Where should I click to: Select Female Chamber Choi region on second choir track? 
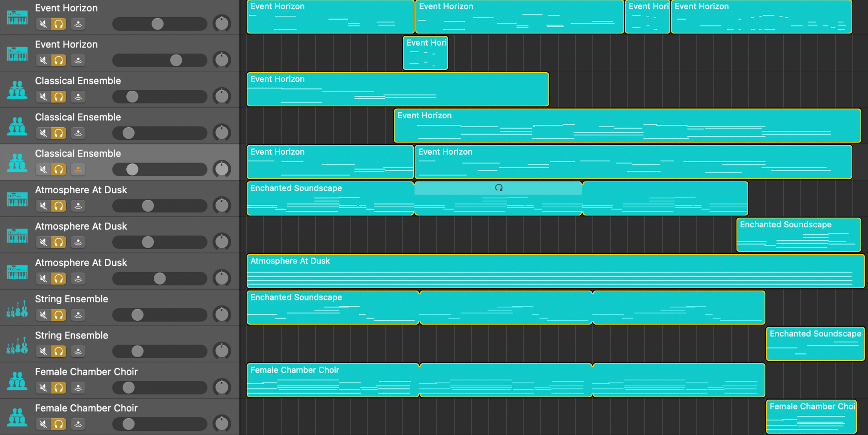pos(812,416)
